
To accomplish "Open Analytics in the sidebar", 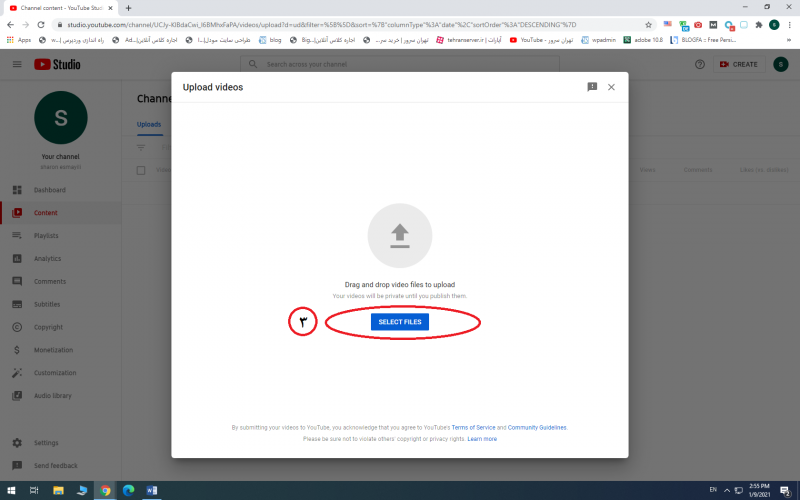I will [x=47, y=259].
